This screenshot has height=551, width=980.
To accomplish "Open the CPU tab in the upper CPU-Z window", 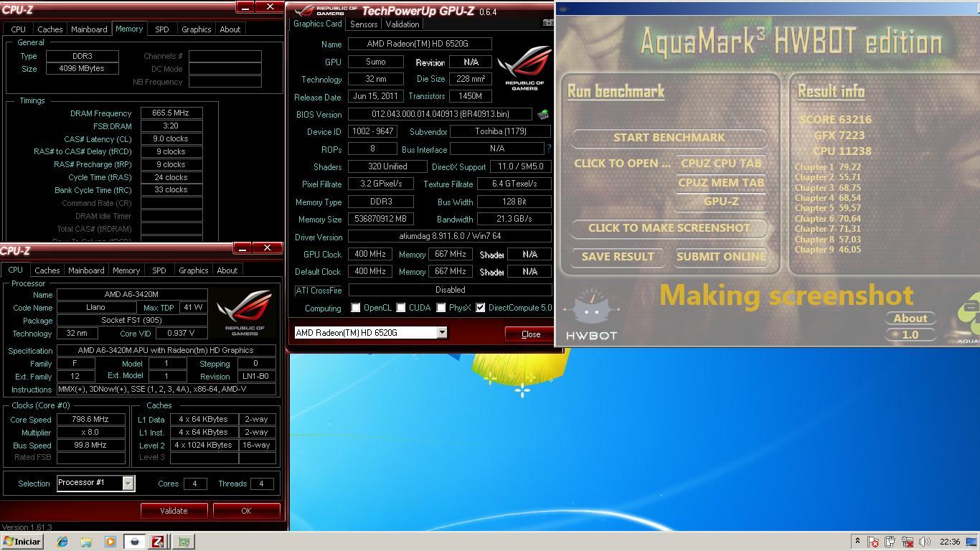I will pyautogui.click(x=18, y=29).
